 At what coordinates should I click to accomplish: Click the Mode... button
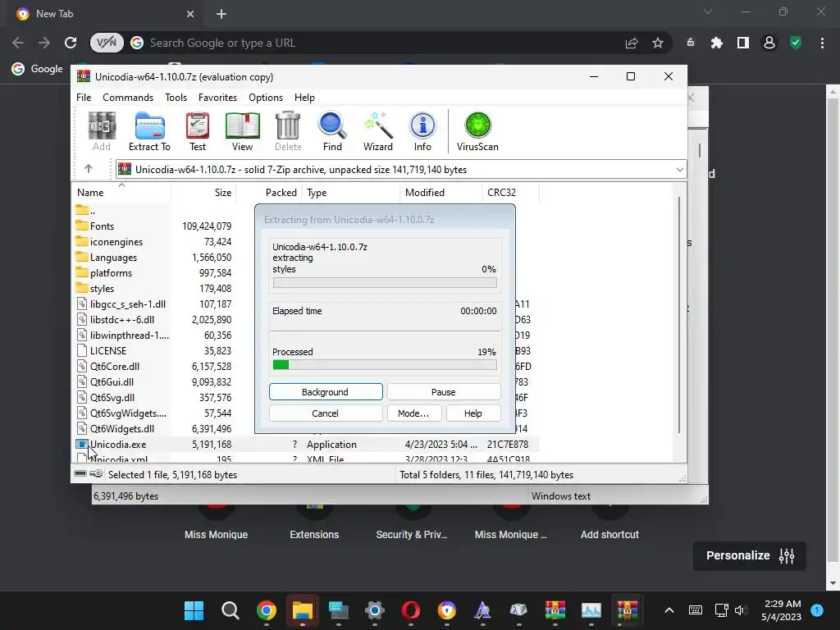click(x=413, y=413)
